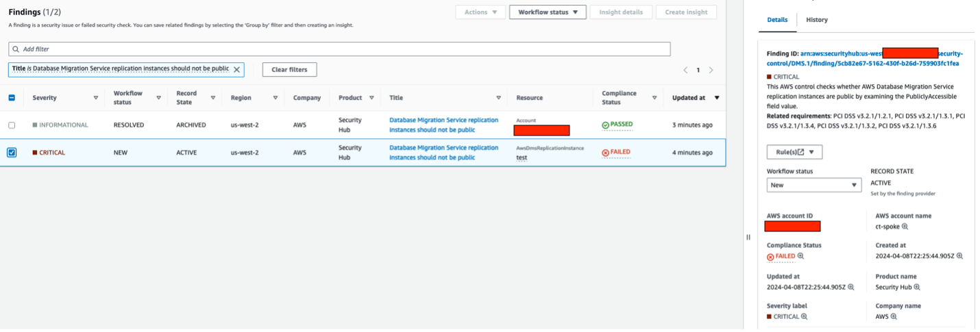Expand the Rule(s) dropdown in details

[794, 152]
